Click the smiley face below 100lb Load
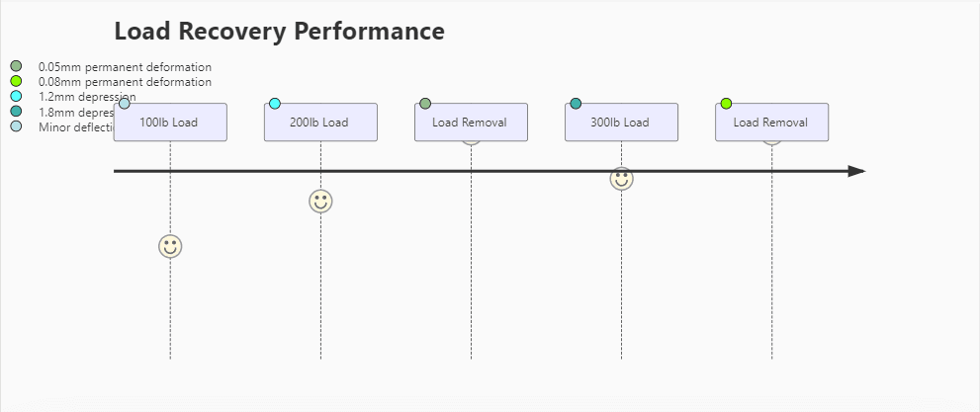 (170, 246)
